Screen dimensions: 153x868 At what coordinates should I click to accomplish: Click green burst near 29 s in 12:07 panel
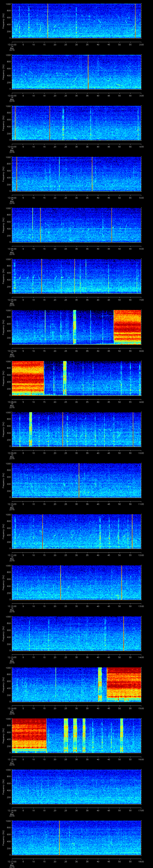[x=75, y=327]
